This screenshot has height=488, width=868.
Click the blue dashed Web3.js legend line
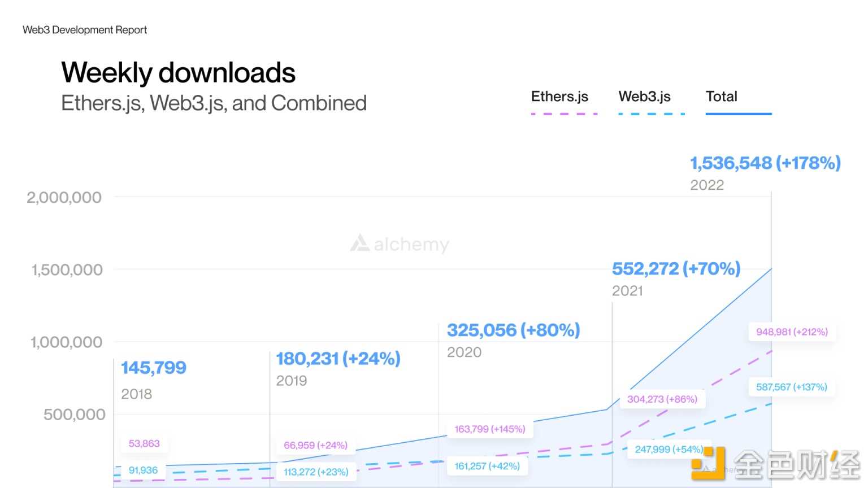tap(652, 114)
